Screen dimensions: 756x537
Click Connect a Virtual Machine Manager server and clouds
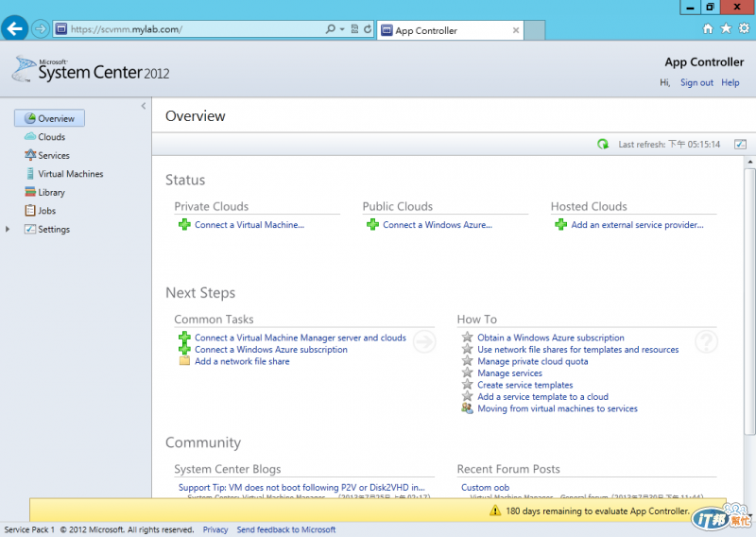click(301, 338)
